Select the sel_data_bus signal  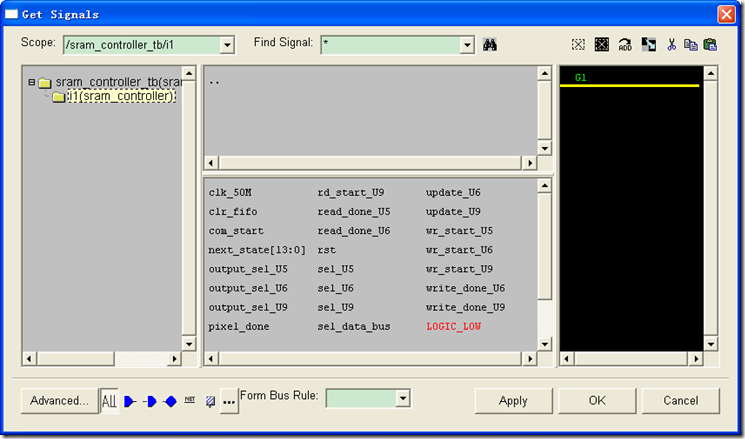(354, 327)
